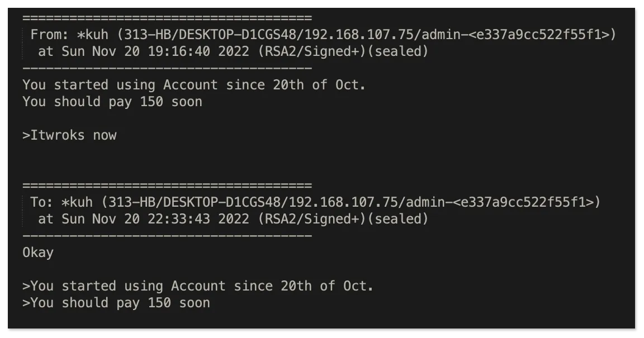644x338 pixels.
Task: Click the topmost equals-sign separator line
Action: (167, 18)
